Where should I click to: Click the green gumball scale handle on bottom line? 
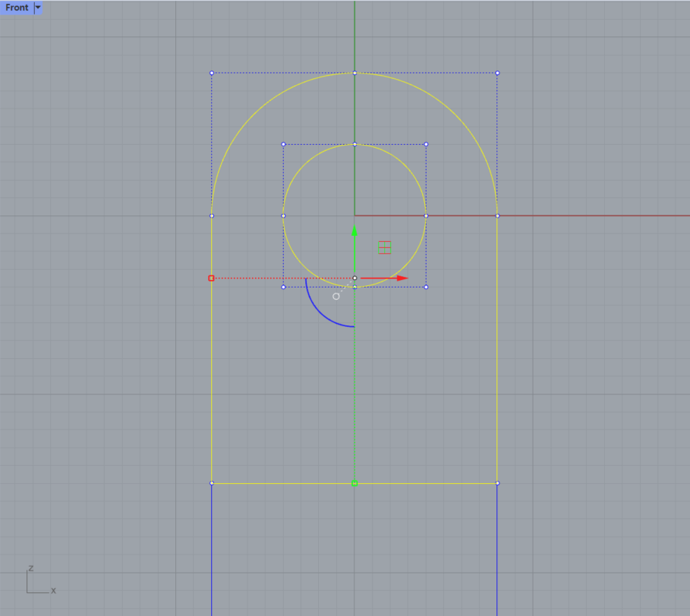coord(354,484)
